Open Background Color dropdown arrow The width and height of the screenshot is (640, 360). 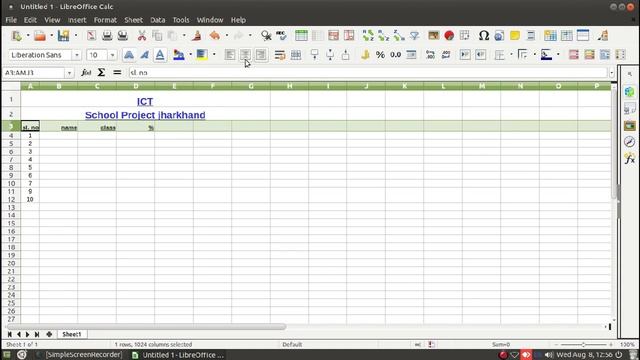click(214, 54)
